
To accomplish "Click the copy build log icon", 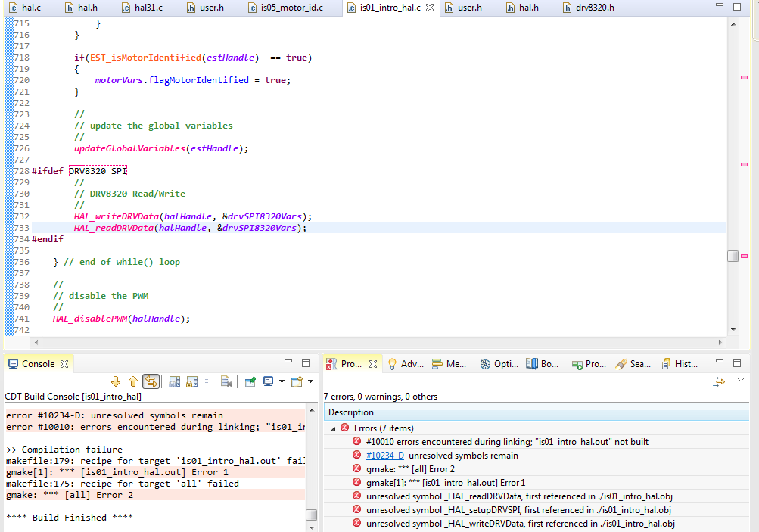I will click(x=174, y=382).
